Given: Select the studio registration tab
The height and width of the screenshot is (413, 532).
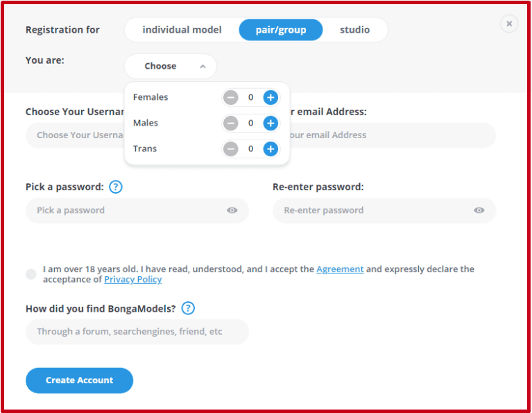Looking at the screenshot, I should pos(354,30).
